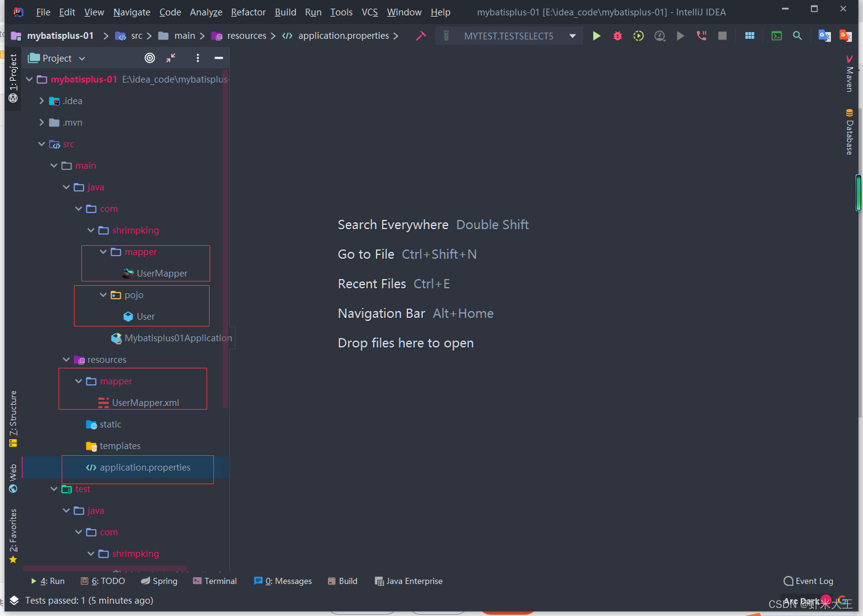Click Search Everywhere magnifier icon

(797, 35)
